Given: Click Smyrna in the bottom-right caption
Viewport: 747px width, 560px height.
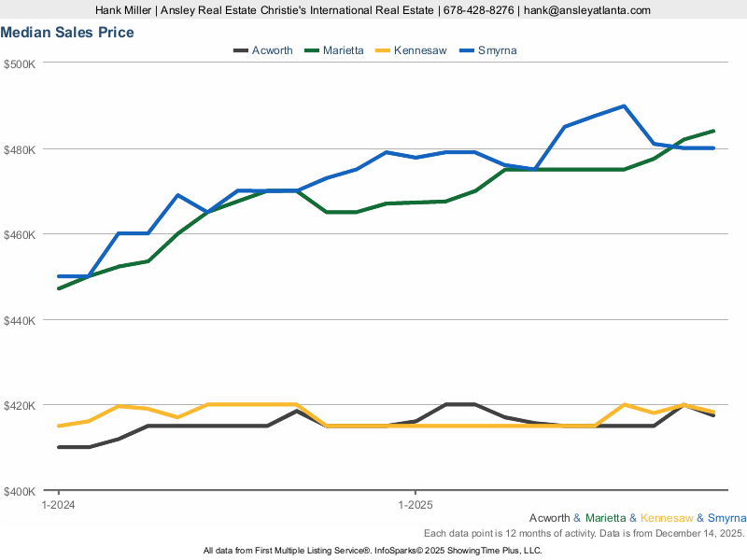Looking at the screenshot, I should 726,518.
